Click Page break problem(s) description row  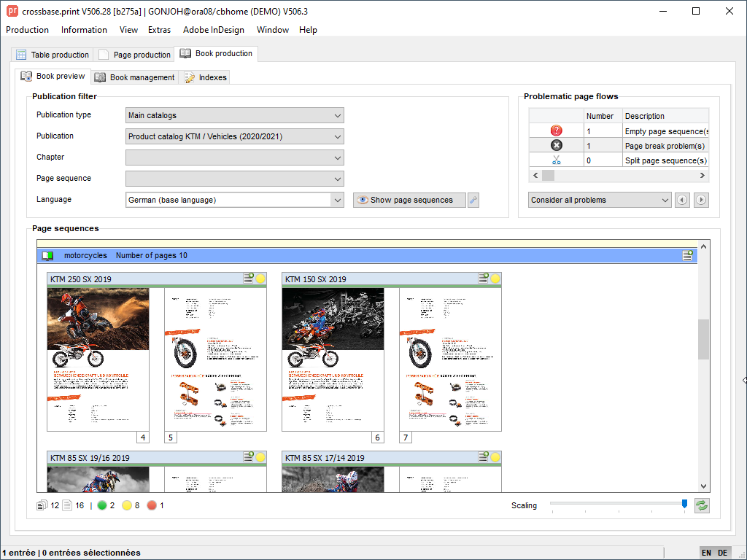[x=666, y=146]
